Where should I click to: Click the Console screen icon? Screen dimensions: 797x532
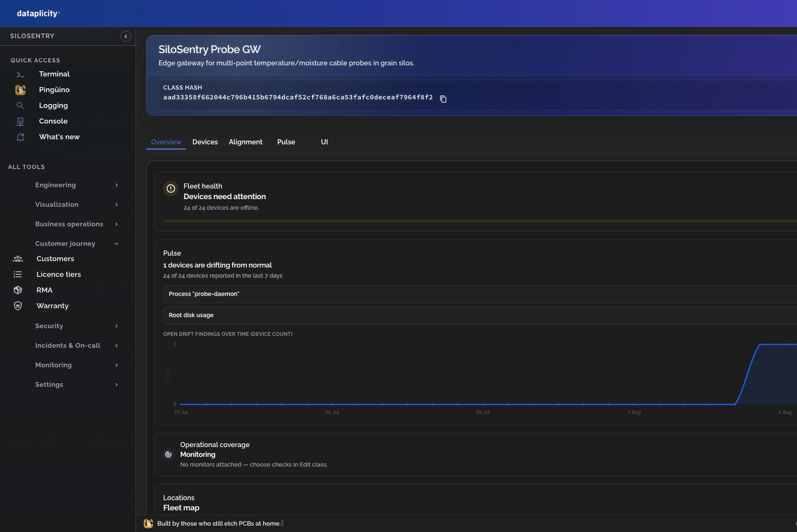pyautogui.click(x=20, y=121)
